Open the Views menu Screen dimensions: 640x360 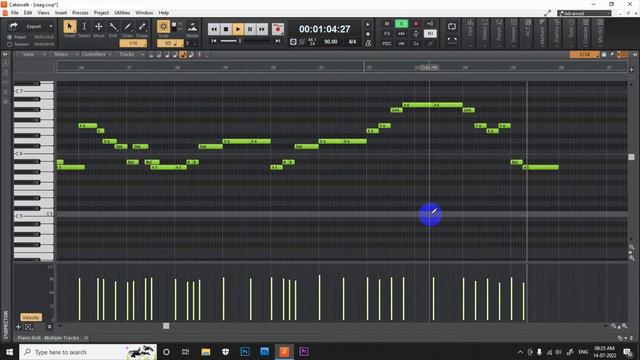(43, 13)
